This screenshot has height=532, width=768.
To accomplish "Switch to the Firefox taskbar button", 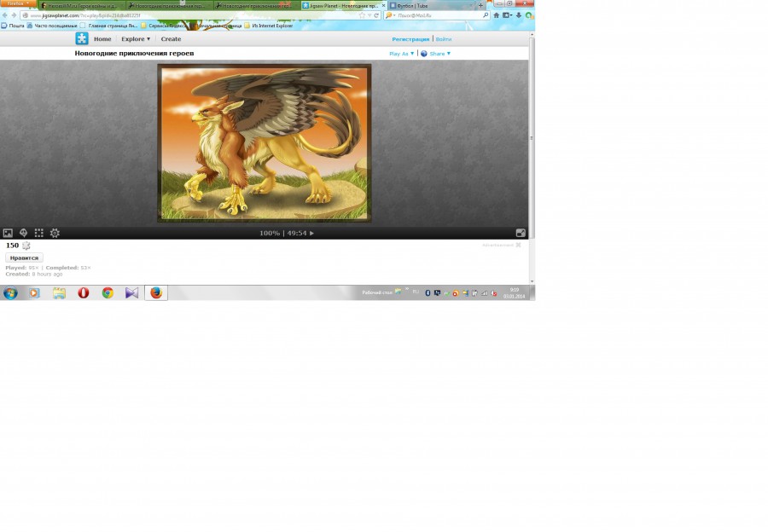I will pyautogui.click(x=156, y=292).
